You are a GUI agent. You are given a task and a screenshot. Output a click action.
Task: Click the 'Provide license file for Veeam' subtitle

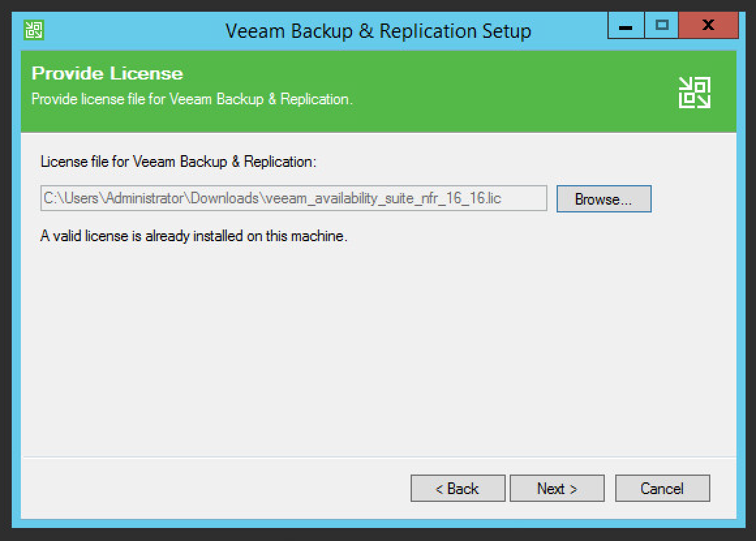pos(192,100)
